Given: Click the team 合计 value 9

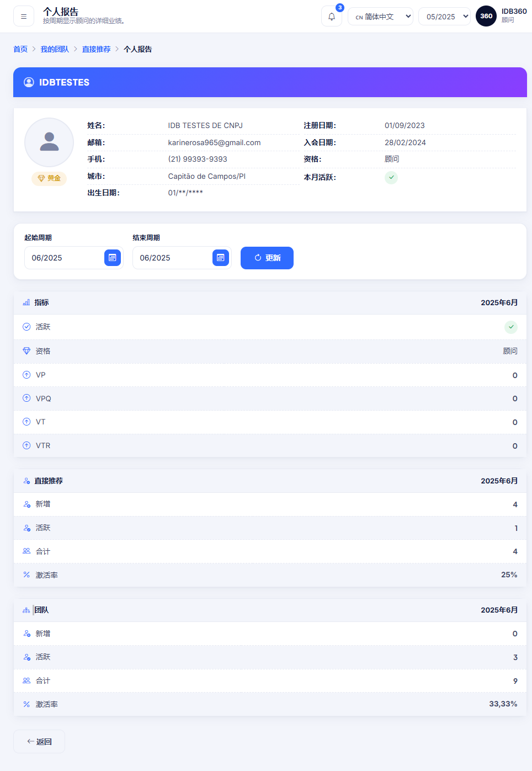Looking at the screenshot, I should coord(515,680).
